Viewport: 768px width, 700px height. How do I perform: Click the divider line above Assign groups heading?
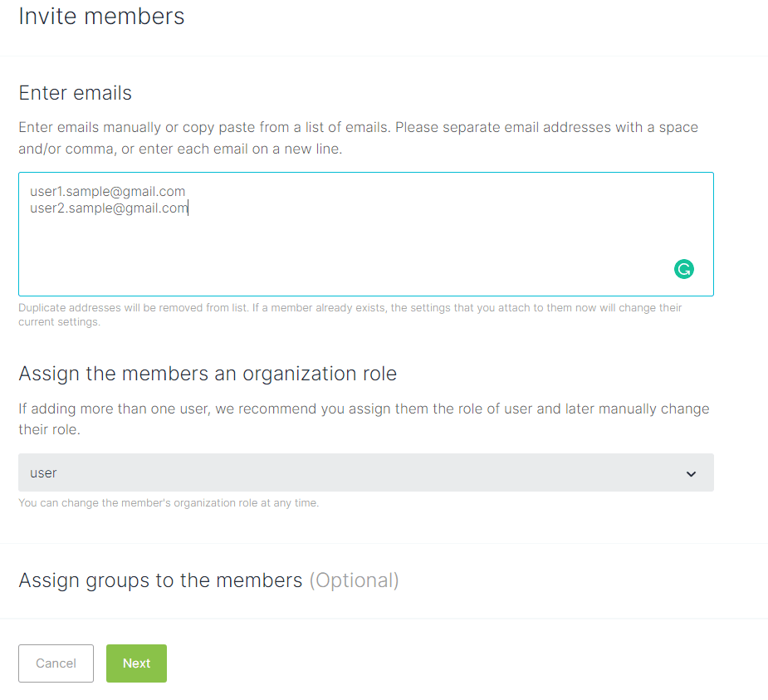(384, 544)
